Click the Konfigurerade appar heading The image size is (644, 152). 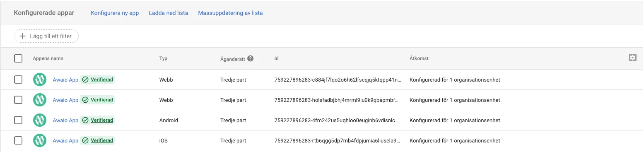[x=44, y=13]
